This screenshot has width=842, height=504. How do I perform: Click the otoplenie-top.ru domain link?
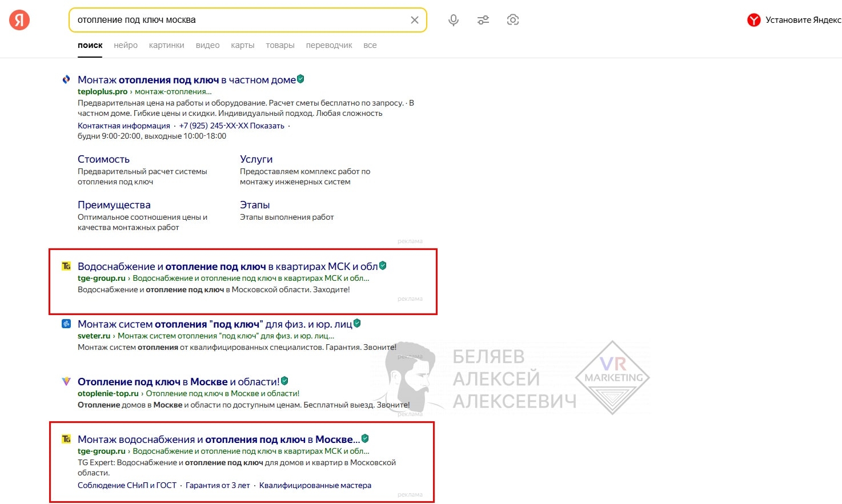[108, 393]
